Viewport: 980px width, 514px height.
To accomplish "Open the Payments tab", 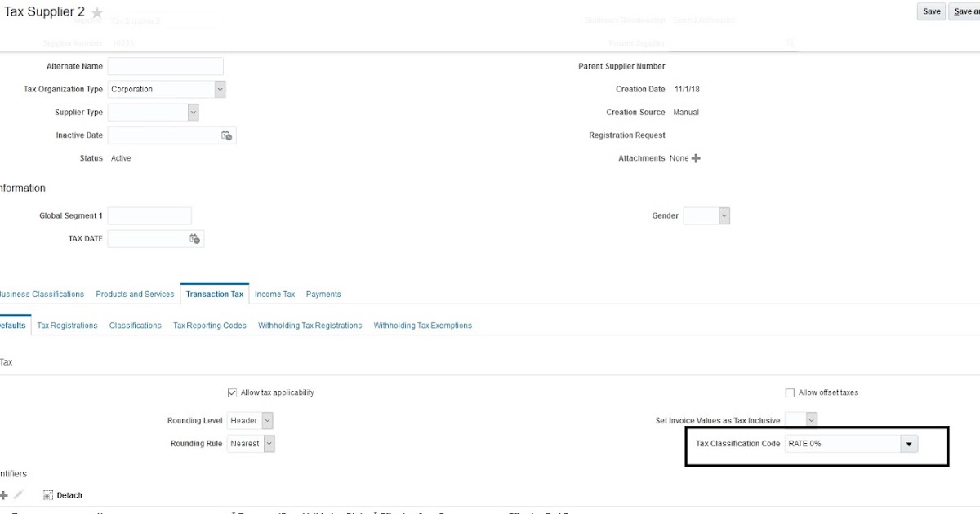I will click(323, 294).
